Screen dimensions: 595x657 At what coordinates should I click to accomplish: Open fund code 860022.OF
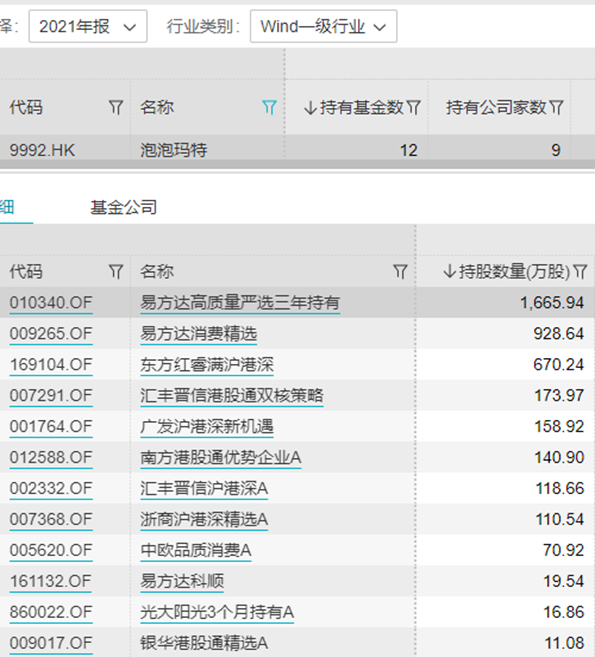coord(51,612)
